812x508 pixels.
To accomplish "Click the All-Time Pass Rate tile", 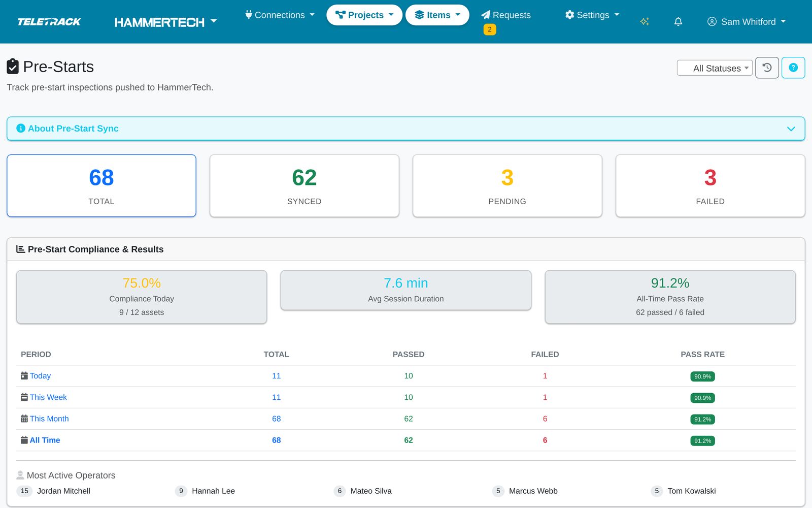I will pyautogui.click(x=670, y=297).
